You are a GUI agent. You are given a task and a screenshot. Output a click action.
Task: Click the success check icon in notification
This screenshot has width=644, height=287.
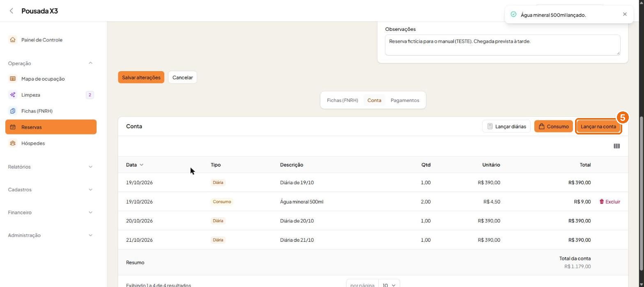(x=513, y=14)
